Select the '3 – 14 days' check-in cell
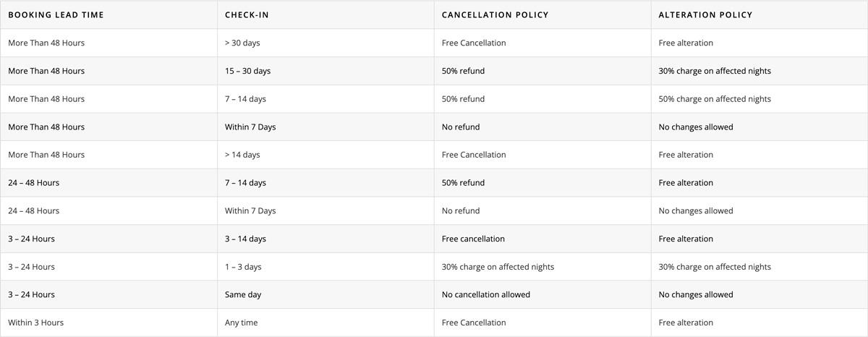The image size is (868, 337). [x=245, y=239]
